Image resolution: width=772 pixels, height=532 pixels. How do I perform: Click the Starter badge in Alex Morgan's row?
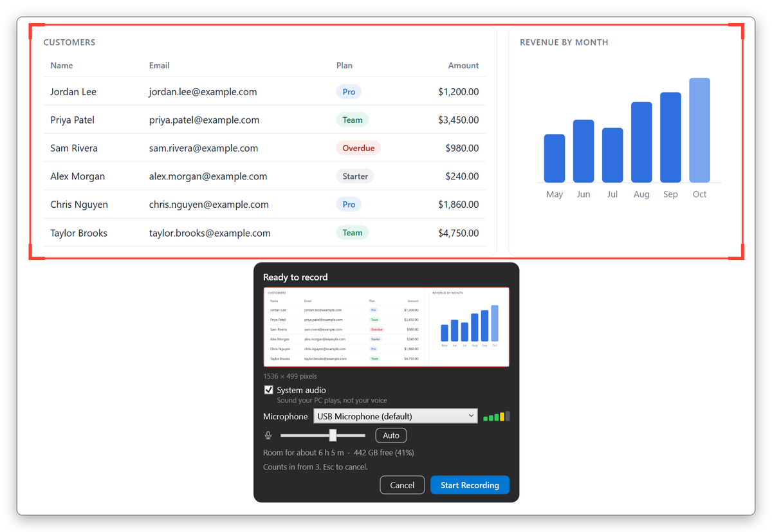coord(355,176)
